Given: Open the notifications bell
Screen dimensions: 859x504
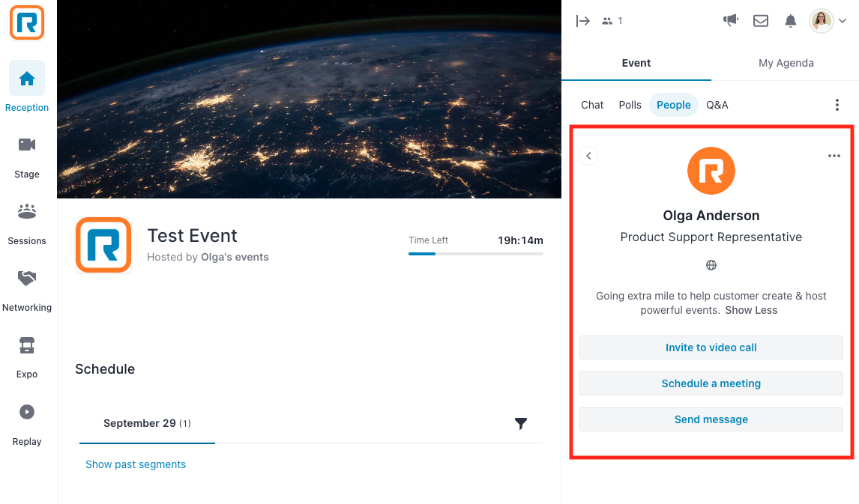Looking at the screenshot, I should [x=790, y=21].
